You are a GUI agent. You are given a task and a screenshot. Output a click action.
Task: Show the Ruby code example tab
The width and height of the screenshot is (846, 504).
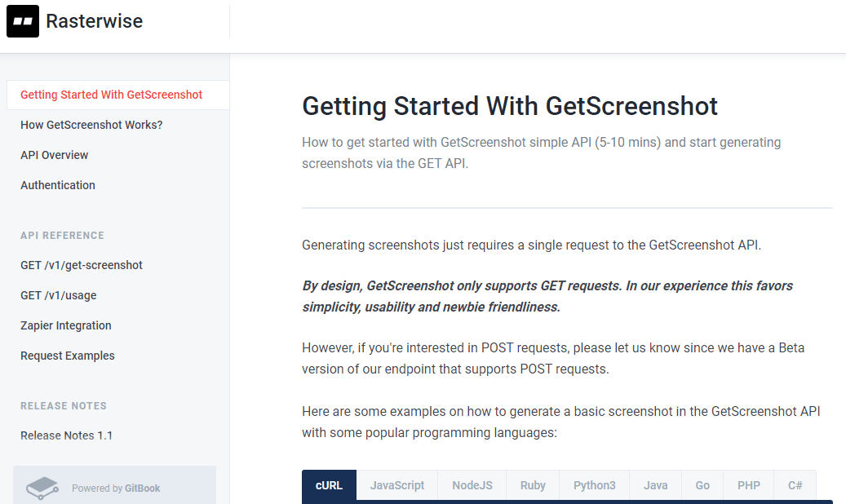[x=533, y=485]
